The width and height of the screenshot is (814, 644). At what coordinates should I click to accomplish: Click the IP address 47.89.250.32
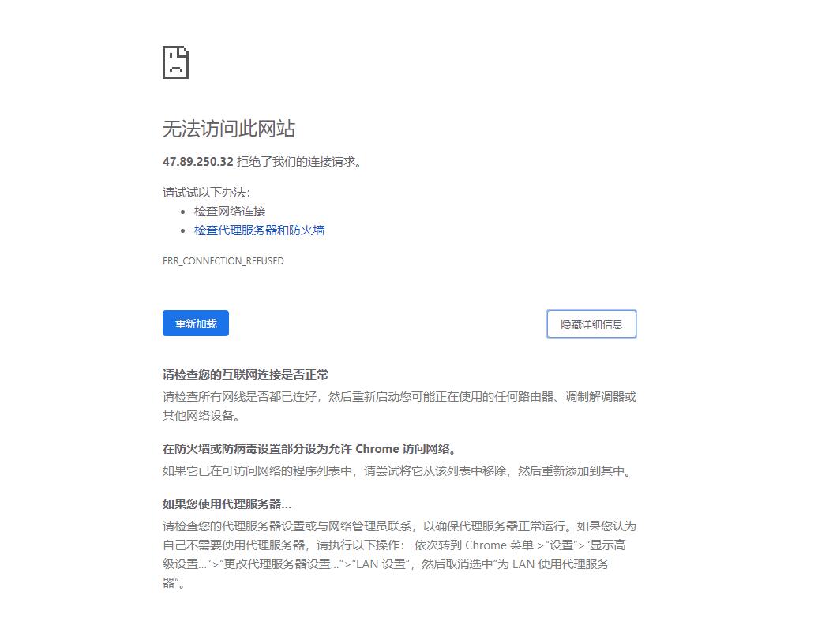click(x=198, y=161)
